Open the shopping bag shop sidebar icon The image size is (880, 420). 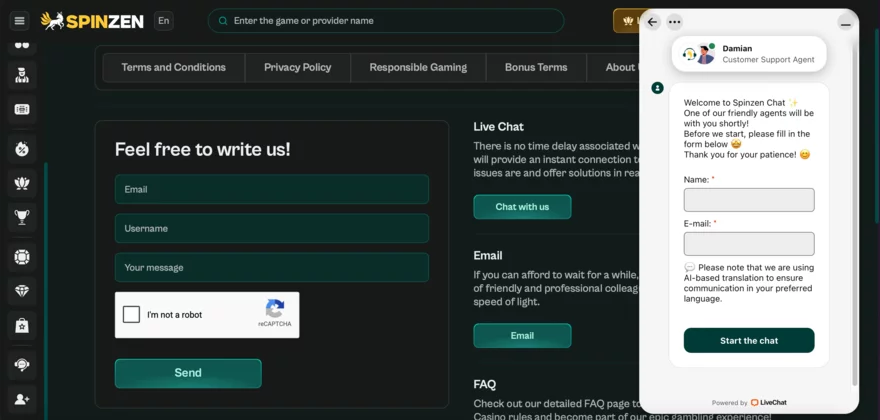(22, 326)
